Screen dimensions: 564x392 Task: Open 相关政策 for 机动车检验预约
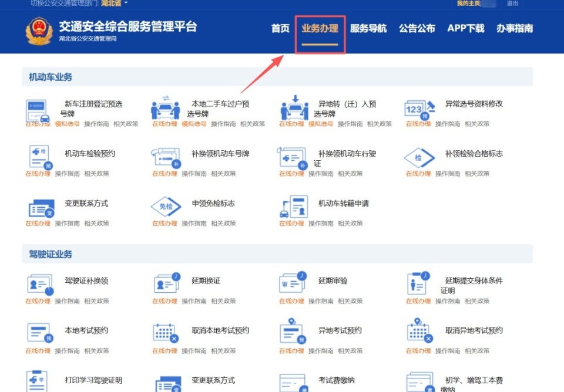(x=96, y=174)
